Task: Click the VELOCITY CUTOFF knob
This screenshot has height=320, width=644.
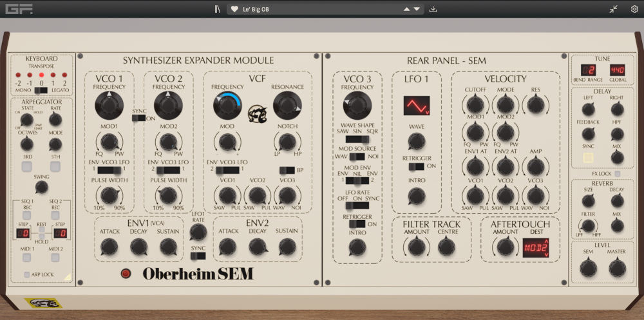Action: coord(475,105)
